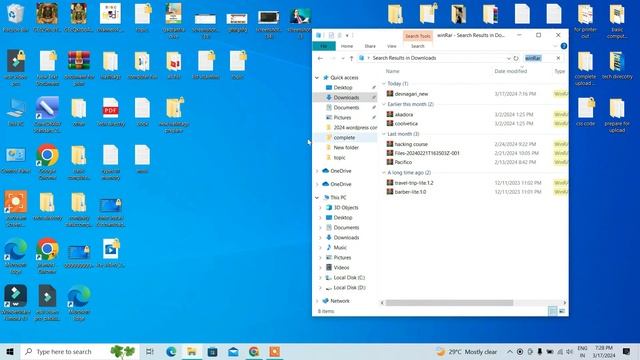Open the devnagari_new archive file

tap(411, 94)
